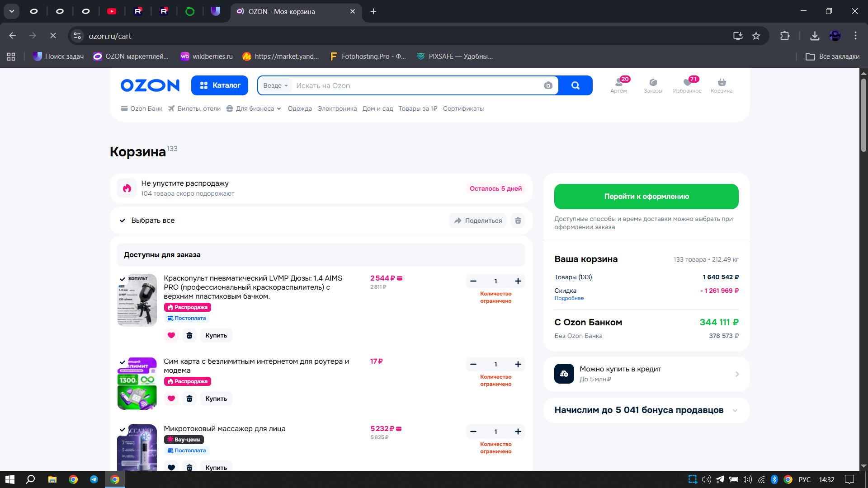Image resolution: width=868 pixels, height=488 pixels.
Task: Uncheck the Краскопульт item checkbox
Action: tap(123, 279)
